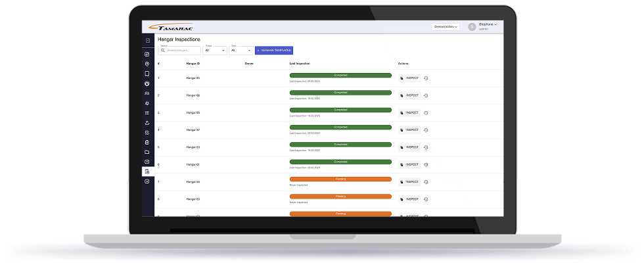The width and height of the screenshot is (644, 263).
Task: Expand the Stephane admin user menu
Action: [x=488, y=27]
